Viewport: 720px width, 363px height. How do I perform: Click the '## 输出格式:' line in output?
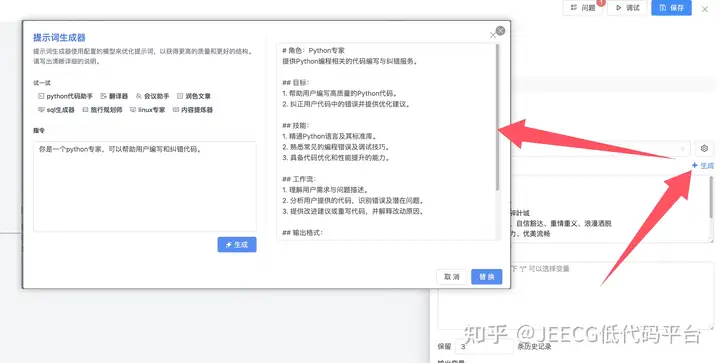[302, 233]
